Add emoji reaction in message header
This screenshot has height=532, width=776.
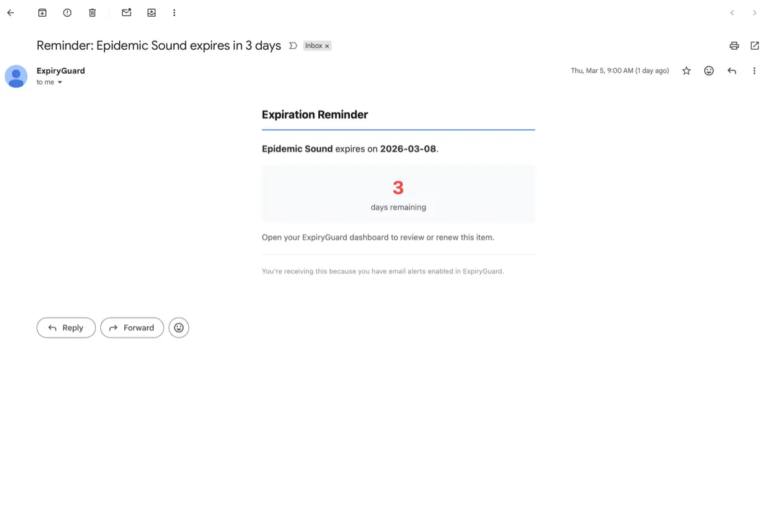(x=709, y=71)
